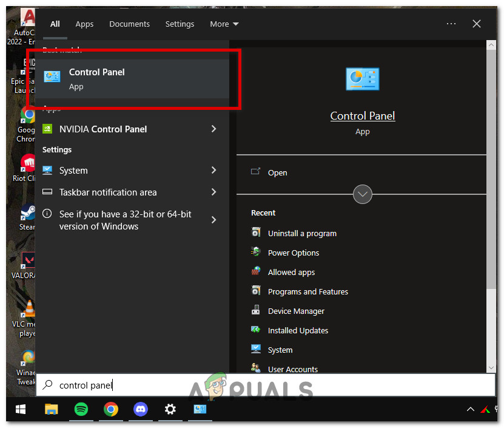Open Spotify from the taskbar
504x428 pixels.
pyautogui.click(x=81, y=410)
